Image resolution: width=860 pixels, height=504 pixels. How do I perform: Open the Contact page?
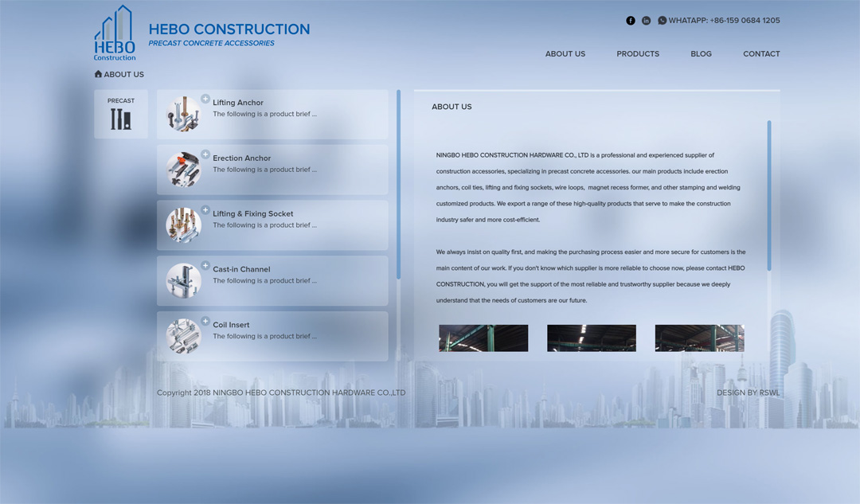[x=761, y=54]
